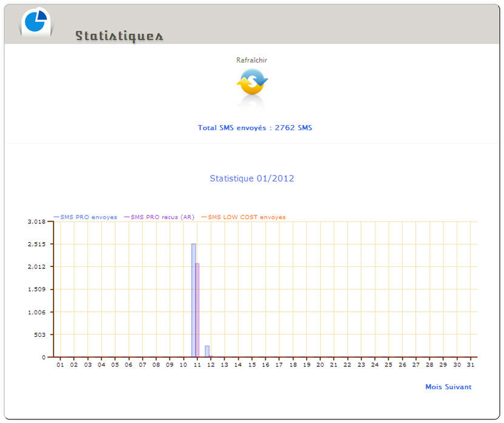Click the day 05 x-axis label

[x=115, y=365]
